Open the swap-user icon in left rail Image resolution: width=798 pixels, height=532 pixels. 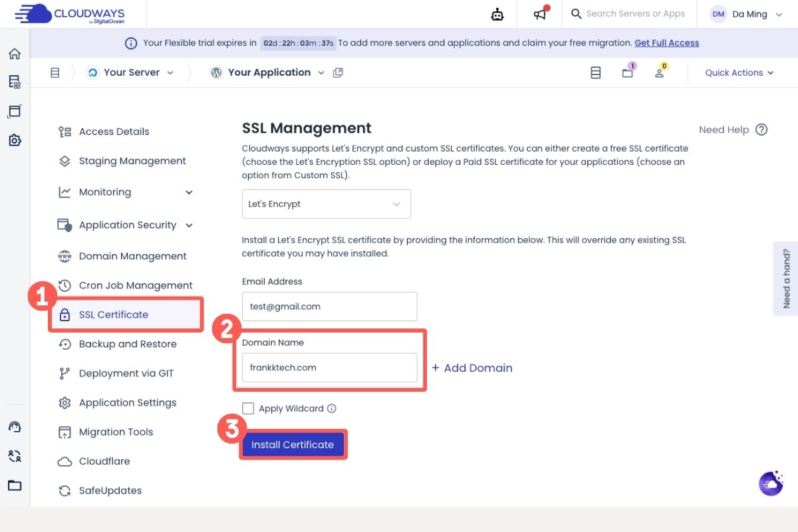(15, 456)
